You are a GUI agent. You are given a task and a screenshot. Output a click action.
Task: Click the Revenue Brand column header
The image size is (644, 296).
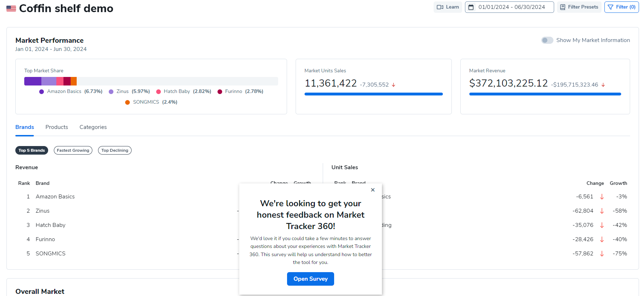(42, 183)
